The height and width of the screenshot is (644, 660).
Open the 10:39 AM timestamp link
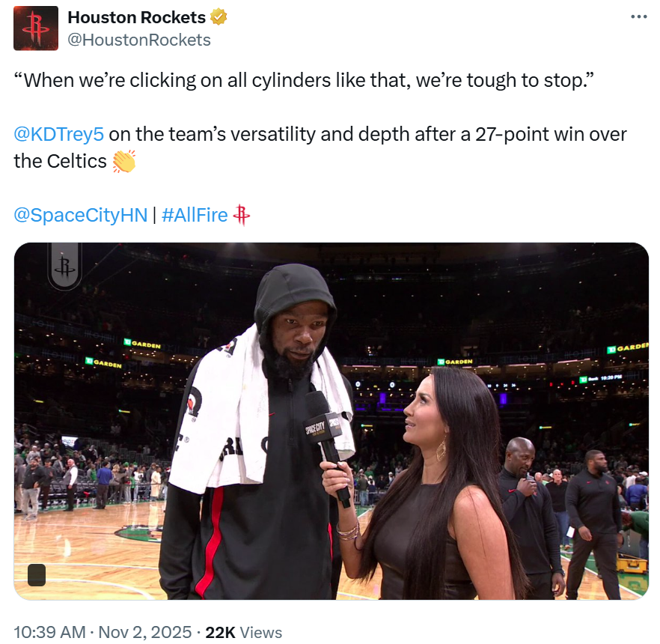(49, 632)
